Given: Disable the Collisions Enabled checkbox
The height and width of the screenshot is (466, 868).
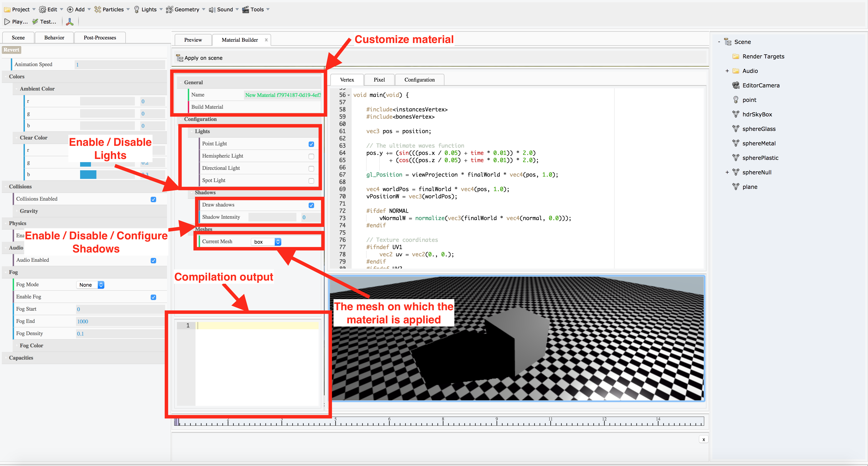Looking at the screenshot, I should click(153, 199).
